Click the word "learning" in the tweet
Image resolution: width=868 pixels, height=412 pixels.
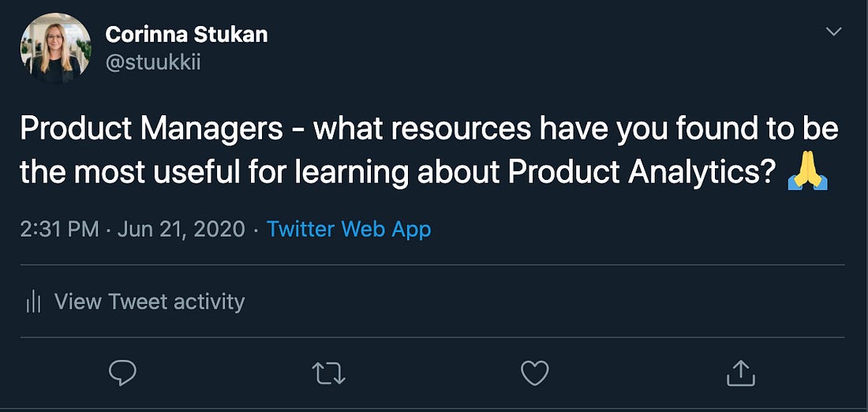[351, 174]
